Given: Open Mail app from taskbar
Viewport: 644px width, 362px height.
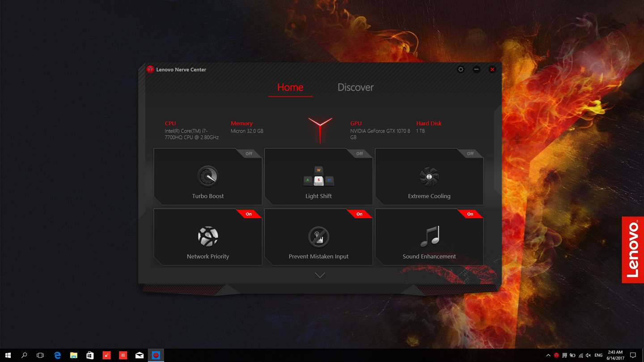Looking at the screenshot, I should coord(140,355).
